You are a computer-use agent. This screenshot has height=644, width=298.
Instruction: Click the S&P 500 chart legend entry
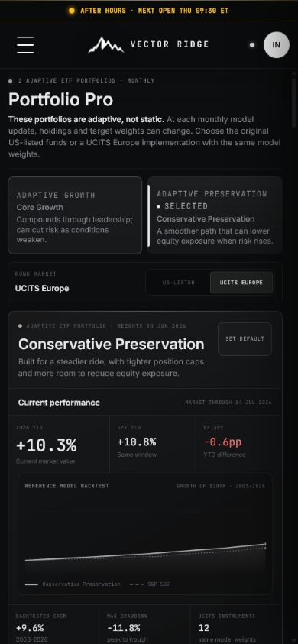click(x=150, y=584)
